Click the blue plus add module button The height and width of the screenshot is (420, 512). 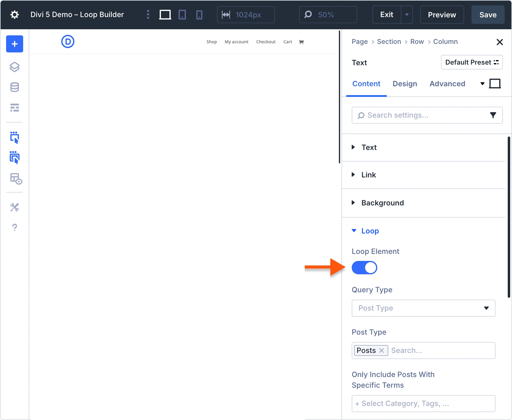(14, 44)
